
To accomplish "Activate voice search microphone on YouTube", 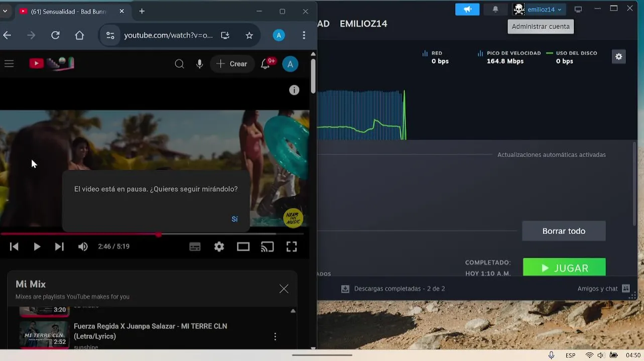I will (200, 64).
